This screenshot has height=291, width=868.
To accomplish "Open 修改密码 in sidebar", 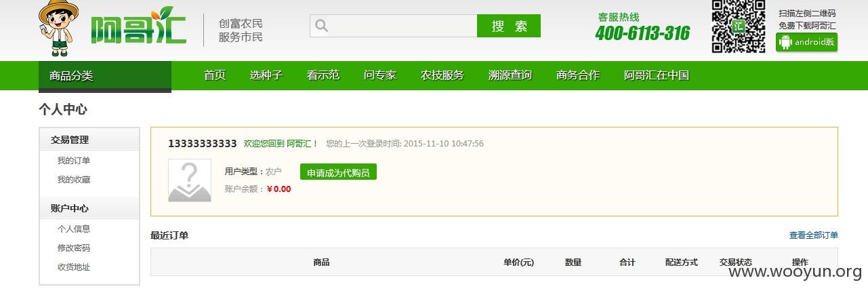I will coord(74,248).
